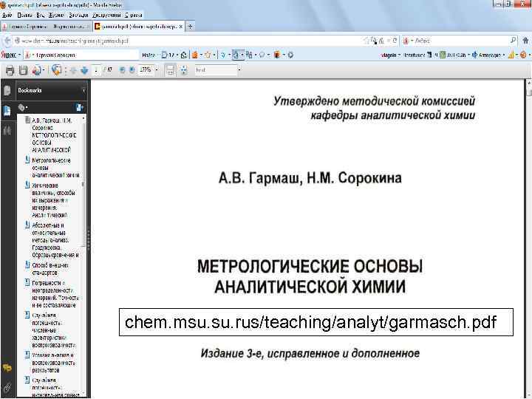Click the orange icon on the Yandex bar

tap(195, 55)
